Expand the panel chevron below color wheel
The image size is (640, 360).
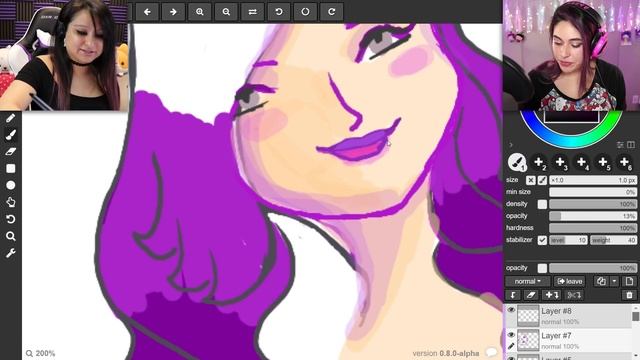pos(511,145)
